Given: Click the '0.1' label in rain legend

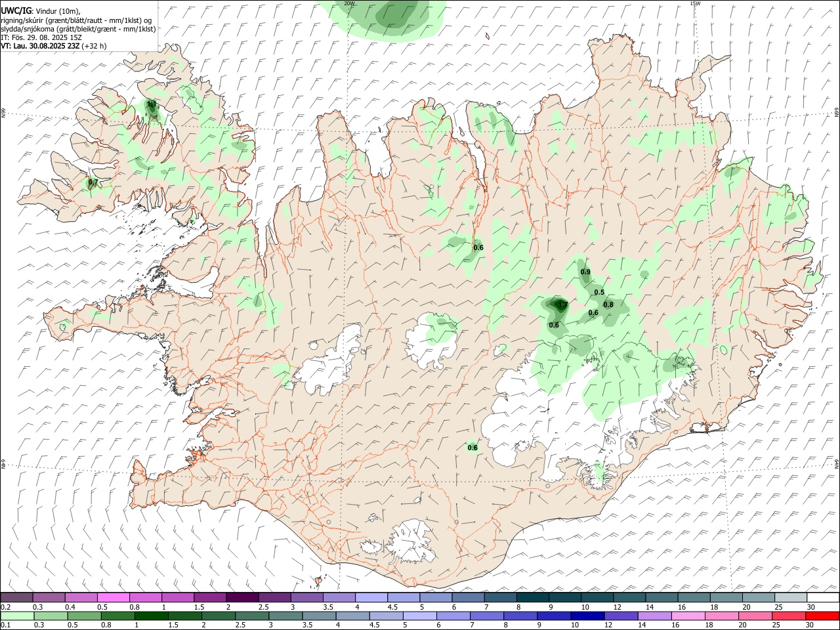Looking at the screenshot, I should (5, 625).
